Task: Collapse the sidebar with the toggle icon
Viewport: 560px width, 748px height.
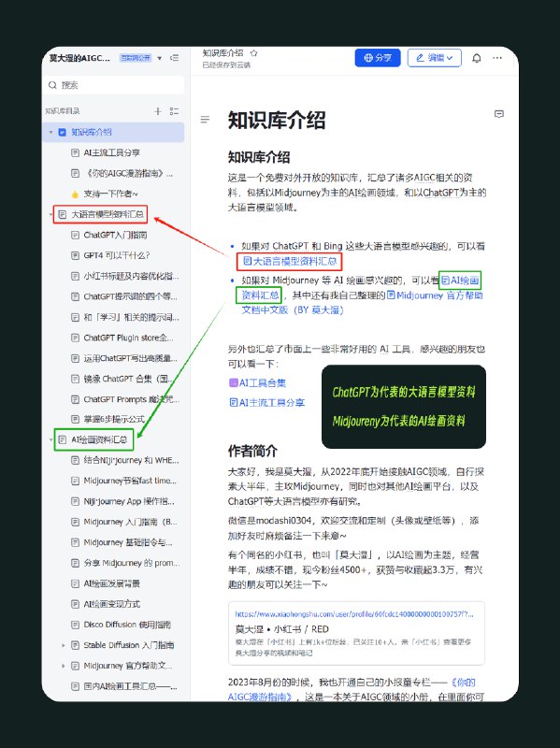Action: [175, 58]
